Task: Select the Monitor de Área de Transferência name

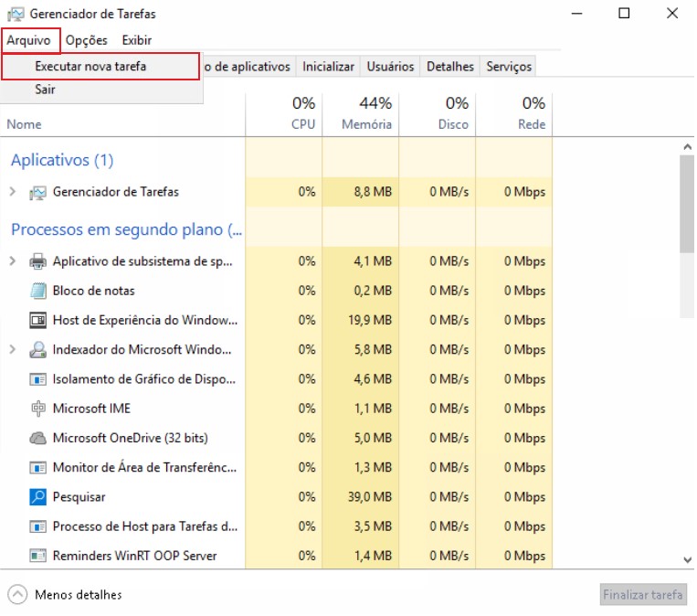Action: click(144, 468)
